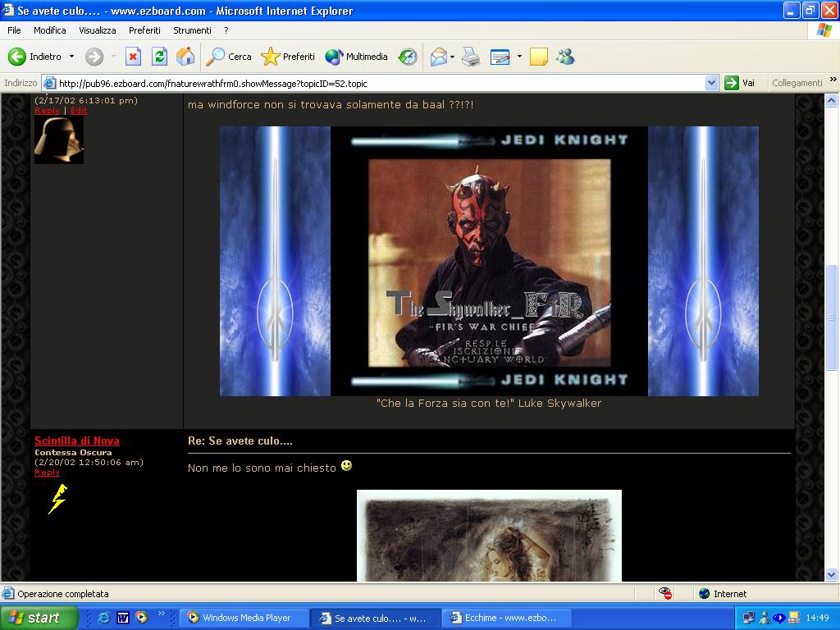Click the Internet Explorer title bar icon

point(8,10)
